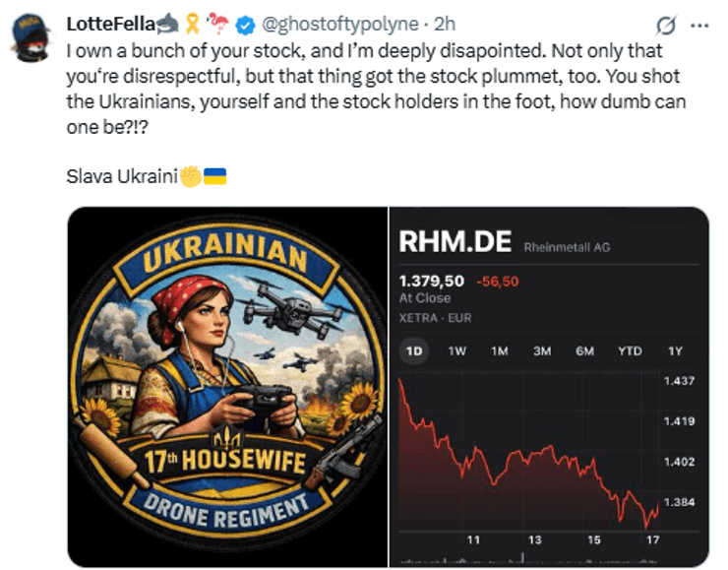The image size is (728, 570).
Task: Switch chart to 1M range
Action: tap(500, 351)
